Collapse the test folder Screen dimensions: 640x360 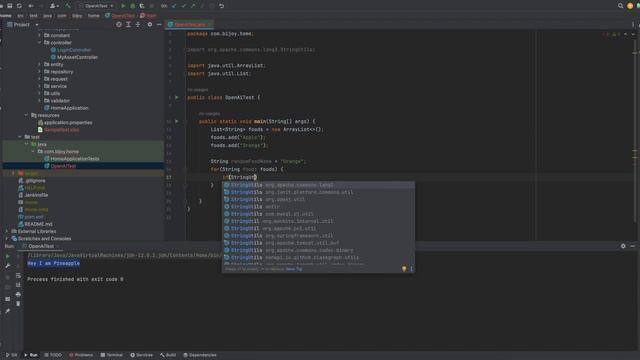[20, 137]
